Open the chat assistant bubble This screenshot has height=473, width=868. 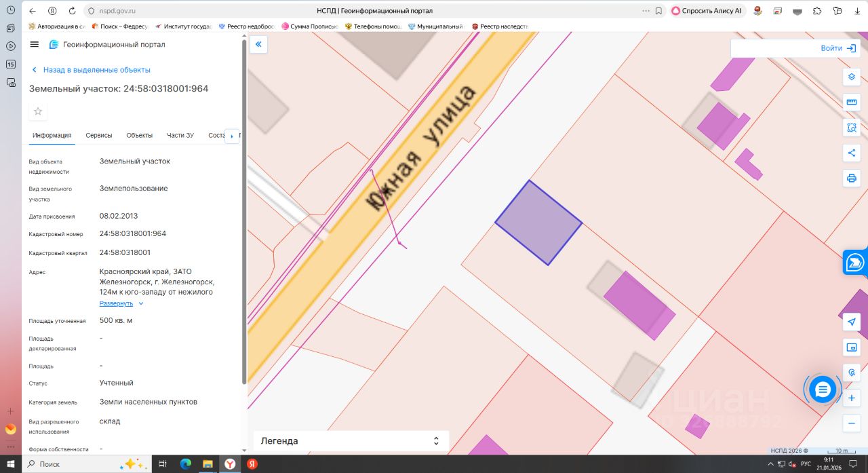tap(823, 390)
